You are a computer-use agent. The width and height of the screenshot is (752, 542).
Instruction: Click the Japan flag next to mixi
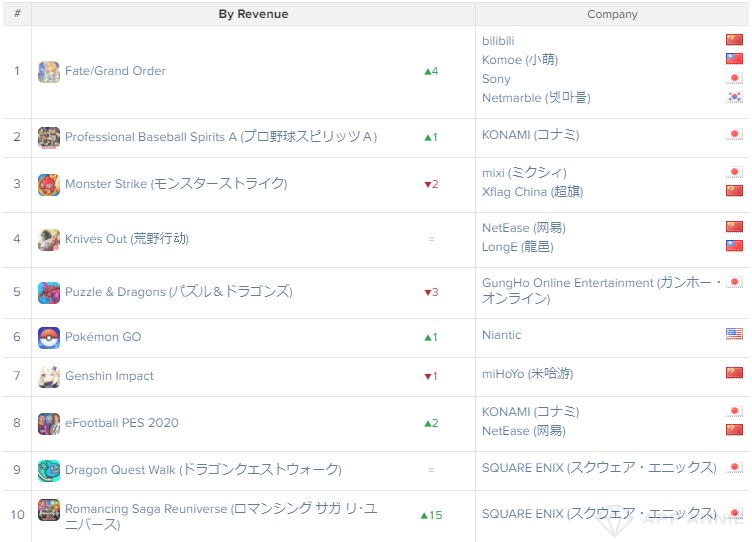(x=734, y=172)
